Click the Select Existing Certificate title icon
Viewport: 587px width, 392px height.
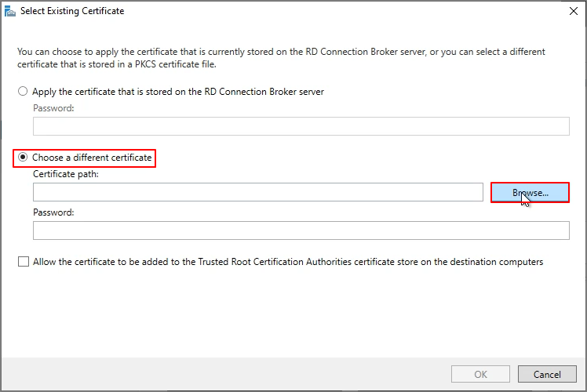tap(9, 11)
